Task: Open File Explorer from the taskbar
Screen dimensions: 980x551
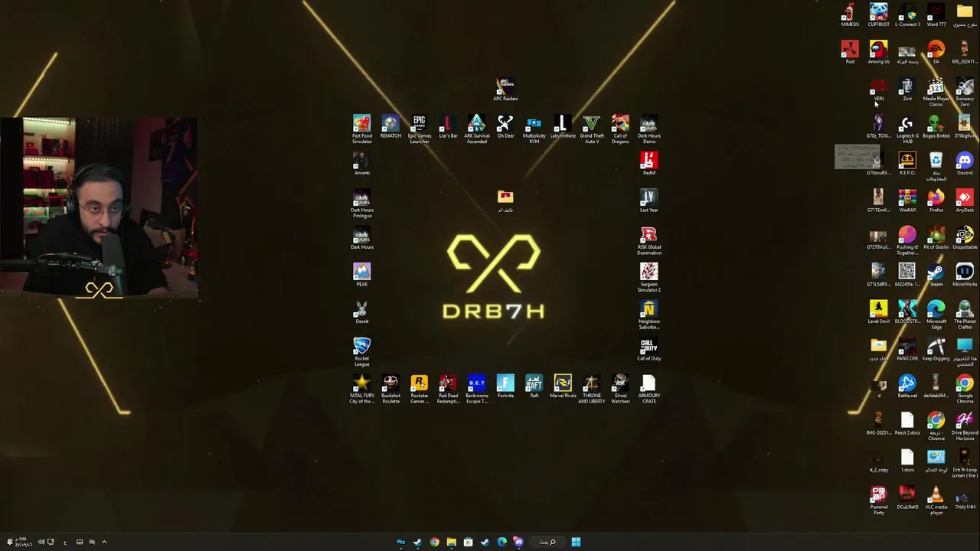Action: (x=451, y=542)
